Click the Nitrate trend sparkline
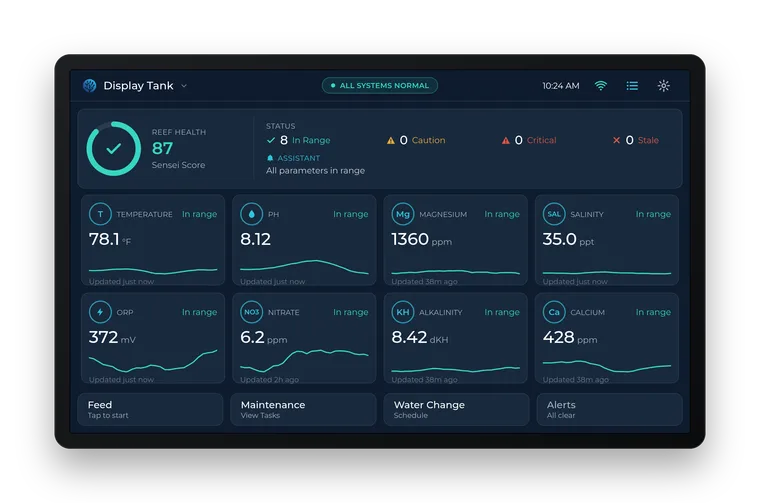 point(304,361)
